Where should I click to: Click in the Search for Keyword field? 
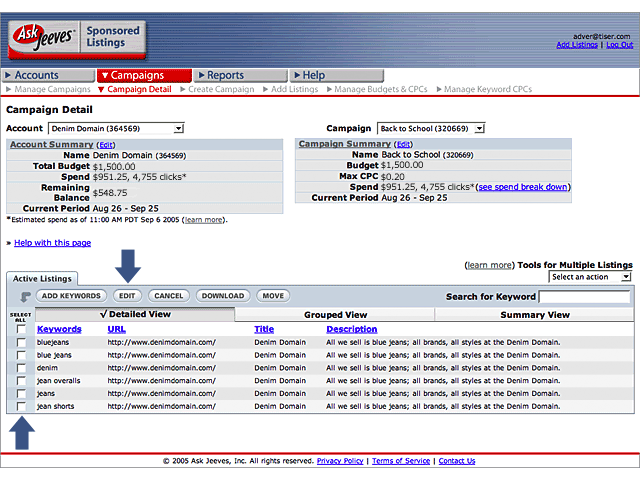tap(584, 297)
